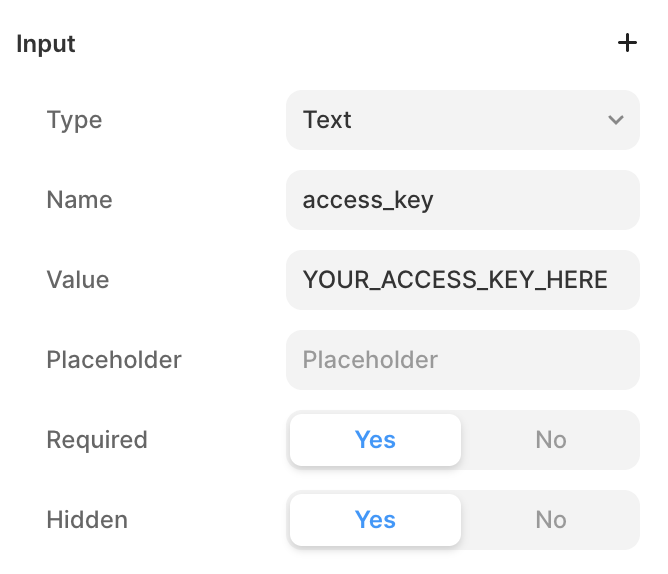Click the Input section header

tap(46, 44)
